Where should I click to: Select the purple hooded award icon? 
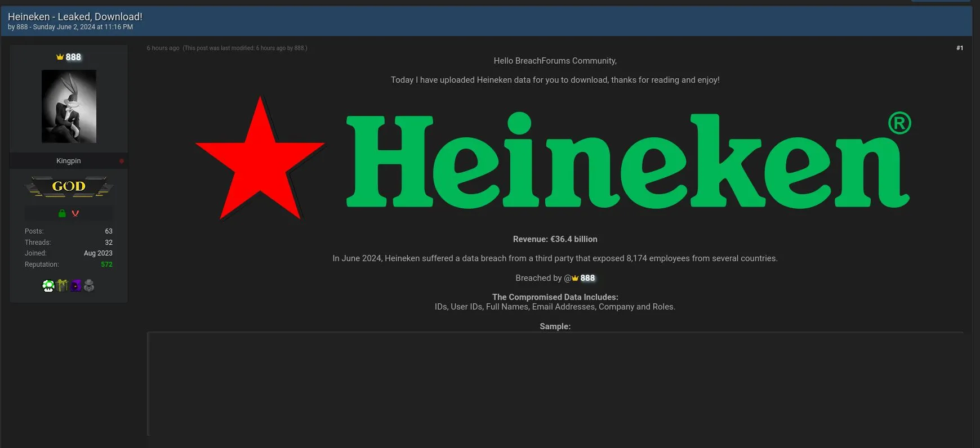click(x=75, y=286)
